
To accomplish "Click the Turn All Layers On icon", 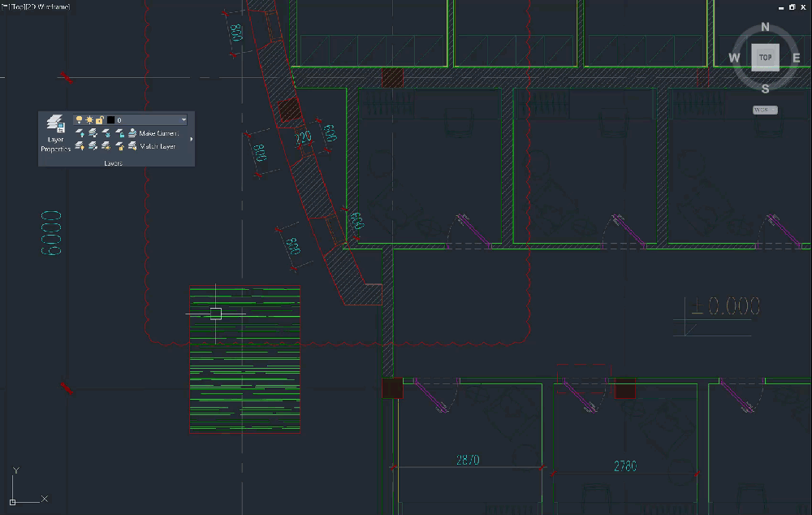I will pyautogui.click(x=80, y=146).
